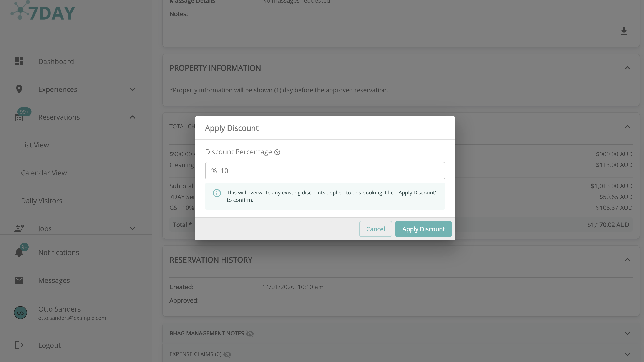Open the Dashboard from the sidebar icon

19,61
